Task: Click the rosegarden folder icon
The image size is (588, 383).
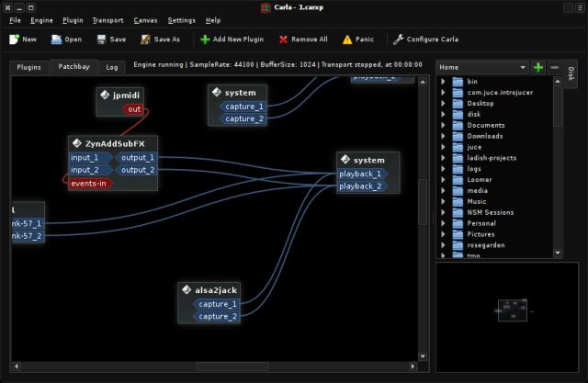Action: click(x=458, y=245)
